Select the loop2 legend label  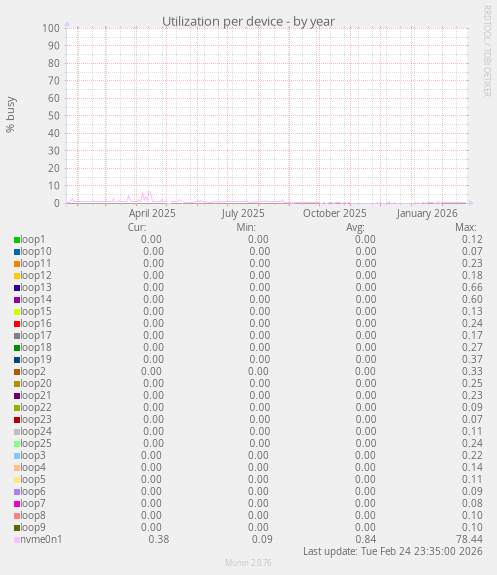(x=33, y=371)
